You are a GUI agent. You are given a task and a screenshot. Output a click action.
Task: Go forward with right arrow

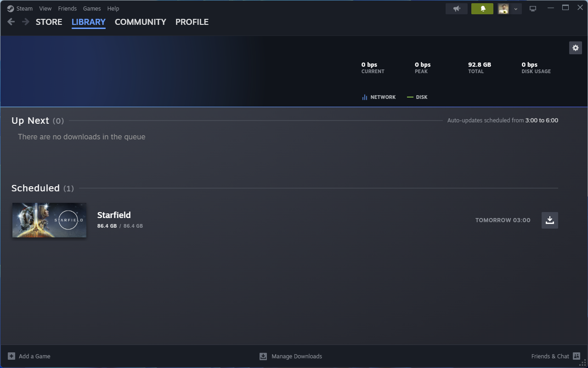pyautogui.click(x=26, y=22)
